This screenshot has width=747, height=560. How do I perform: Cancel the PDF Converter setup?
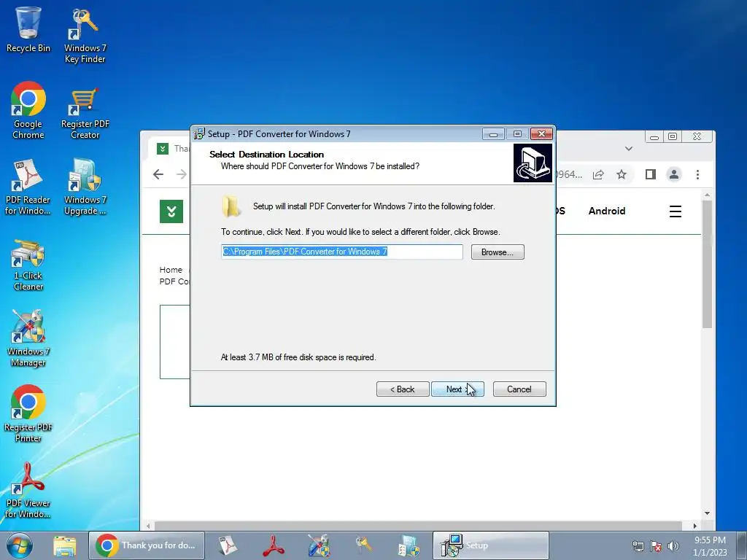(x=519, y=389)
